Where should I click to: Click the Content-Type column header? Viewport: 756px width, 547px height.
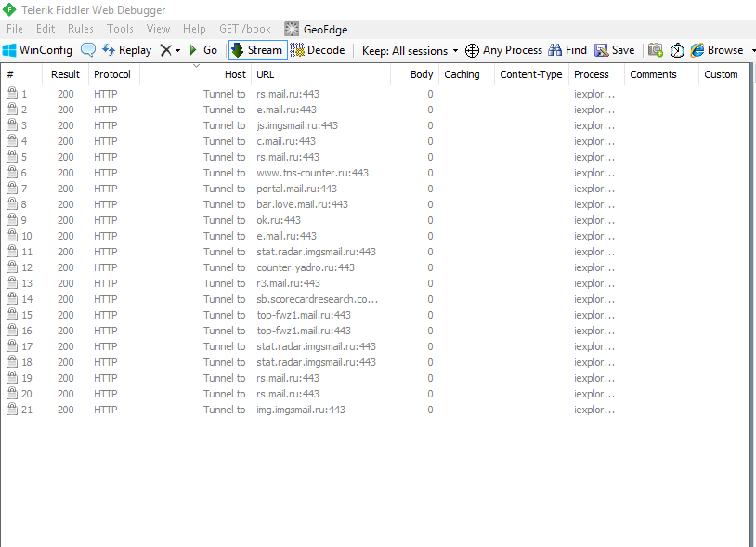[x=532, y=74]
